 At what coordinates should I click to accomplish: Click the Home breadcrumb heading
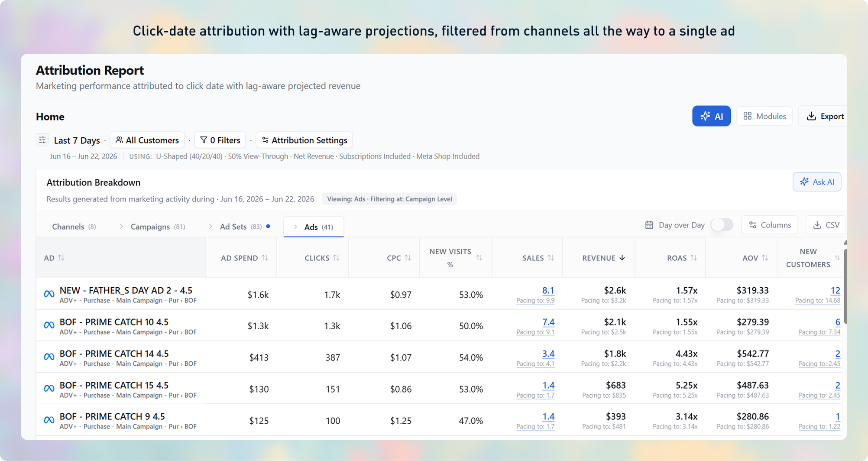[x=50, y=117]
